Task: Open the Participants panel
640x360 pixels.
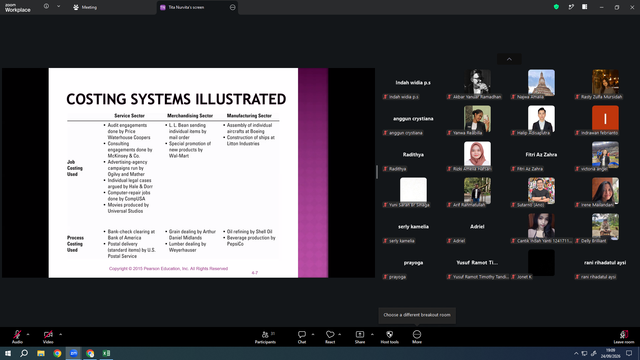Action: [x=265, y=334]
